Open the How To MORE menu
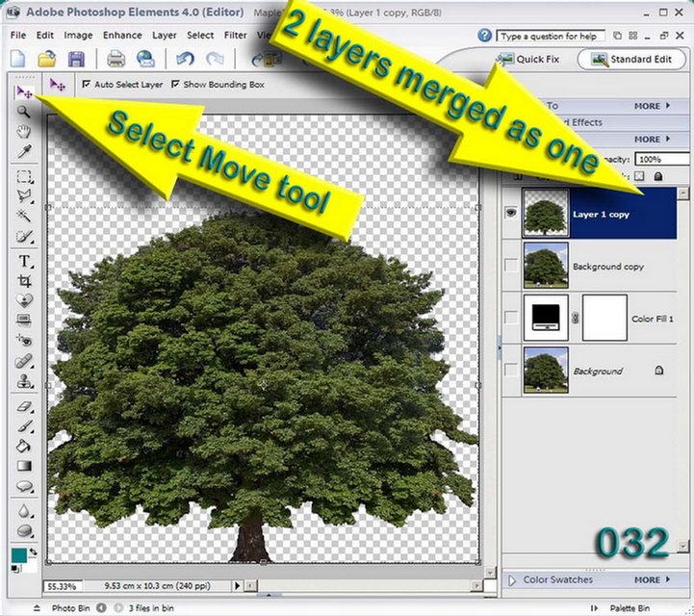The image size is (694, 616). [x=653, y=106]
